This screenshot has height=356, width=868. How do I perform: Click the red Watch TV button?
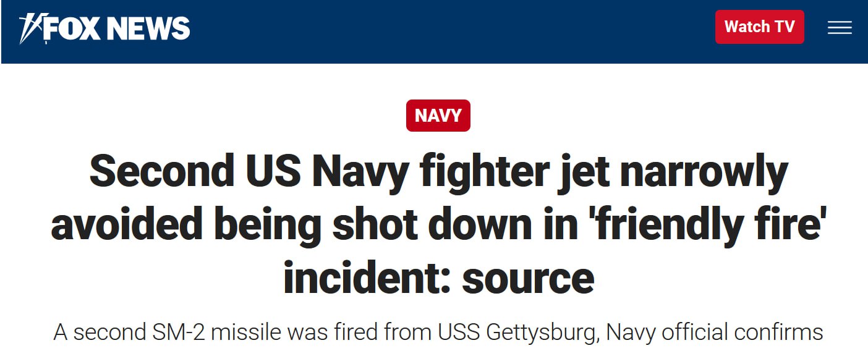(x=759, y=27)
